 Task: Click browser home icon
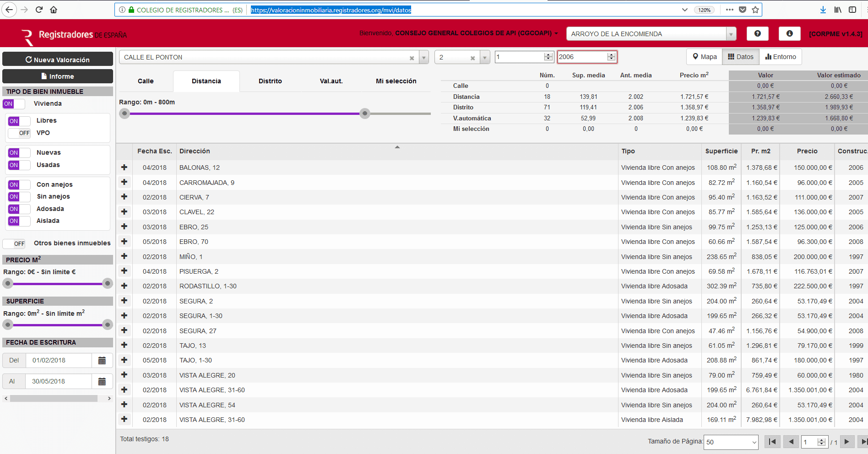[x=54, y=10]
